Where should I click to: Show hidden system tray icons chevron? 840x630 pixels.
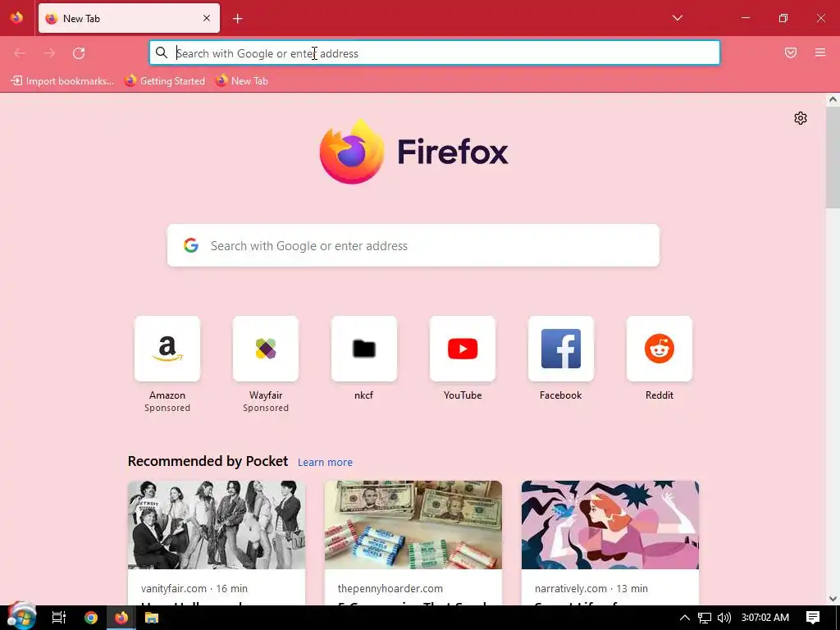coord(685,618)
